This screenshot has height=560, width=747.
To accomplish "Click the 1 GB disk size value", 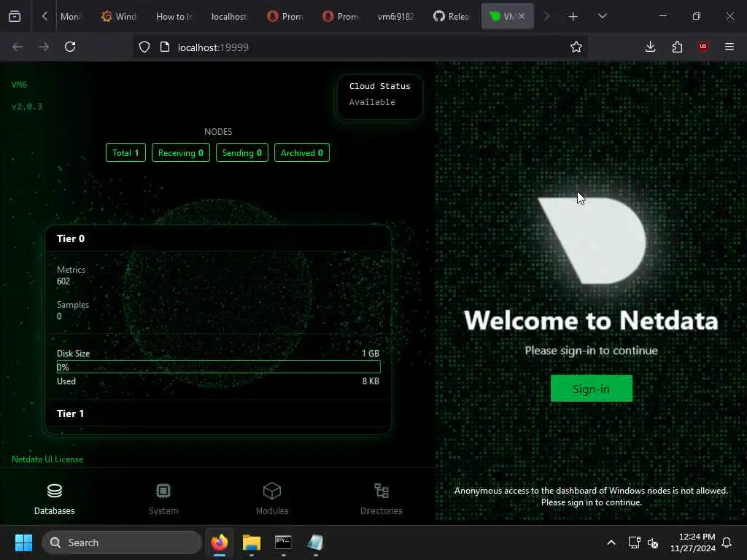I will tap(370, 354).
